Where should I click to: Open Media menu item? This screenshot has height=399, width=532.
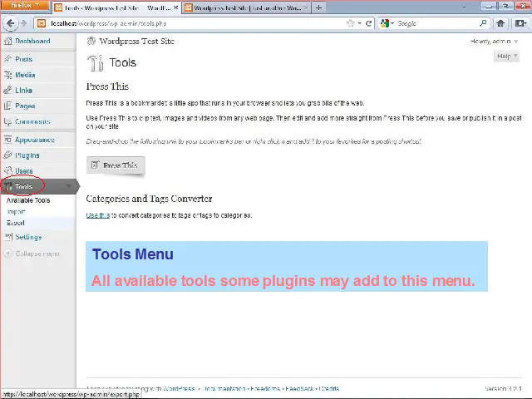coord(25,75)
